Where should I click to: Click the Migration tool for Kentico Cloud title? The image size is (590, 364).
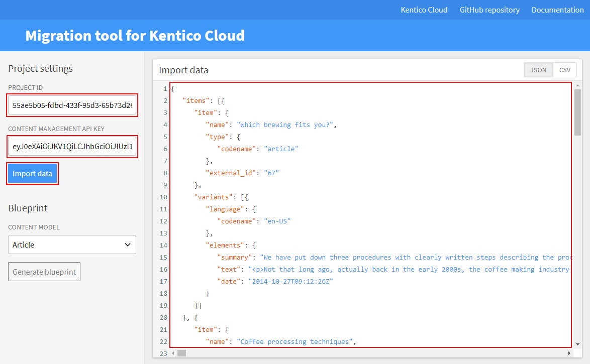point(135,36)
